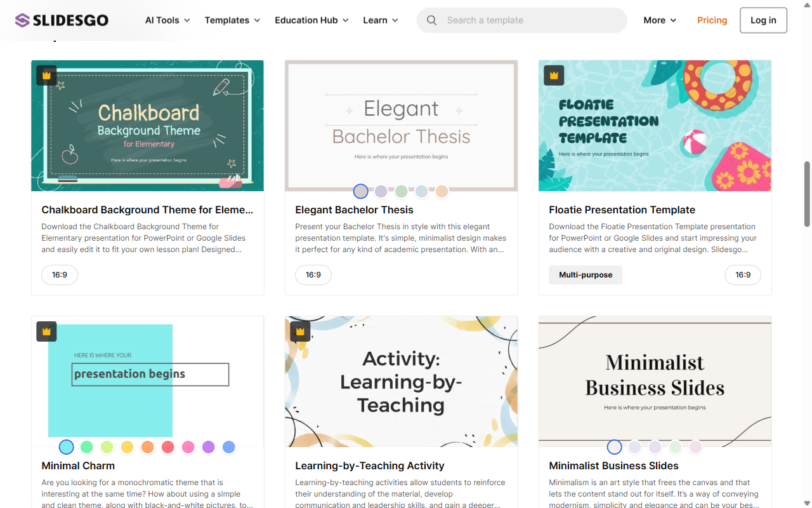The image size is (812, 508).
Task: Click the 16:9 tag on Elegant Bachelor Thesis
Action: point(313,275)
